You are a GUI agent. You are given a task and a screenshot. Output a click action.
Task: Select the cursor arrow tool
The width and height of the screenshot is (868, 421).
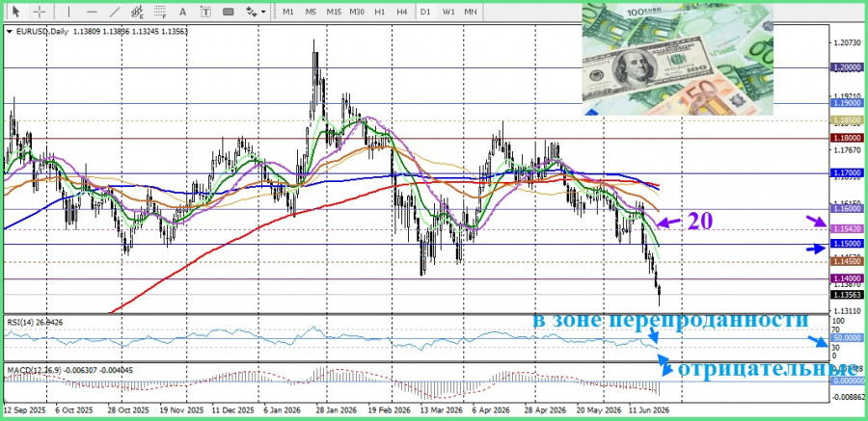point(14,11)
